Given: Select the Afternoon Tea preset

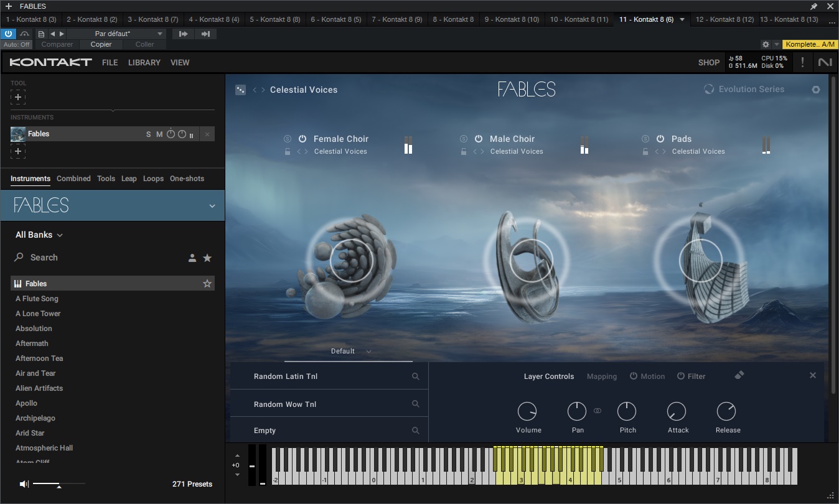Looking at the screenshot, I should click(39, 358).
